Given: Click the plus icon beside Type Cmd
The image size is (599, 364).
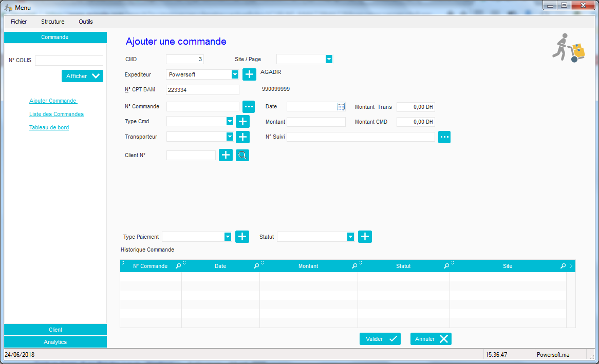Looking at the screenshot, I should [x=242, y=122].
